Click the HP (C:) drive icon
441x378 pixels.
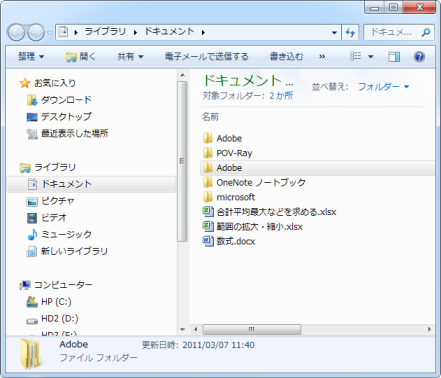coord(32,302)
